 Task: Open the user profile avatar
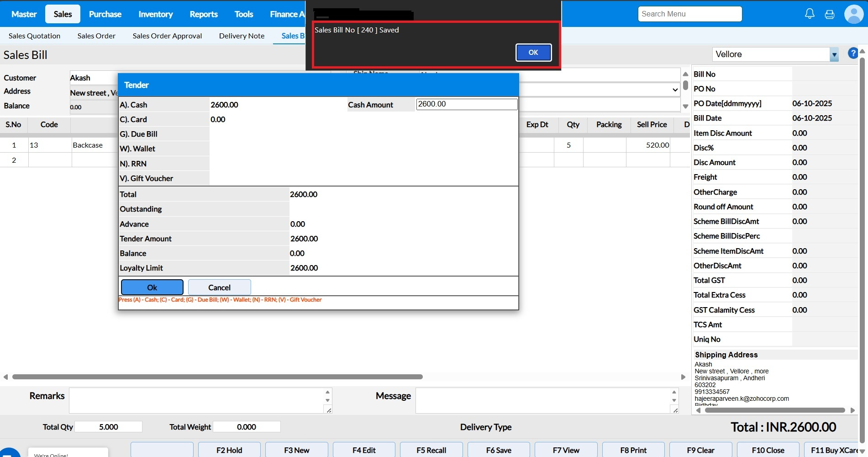coord(854,14)
